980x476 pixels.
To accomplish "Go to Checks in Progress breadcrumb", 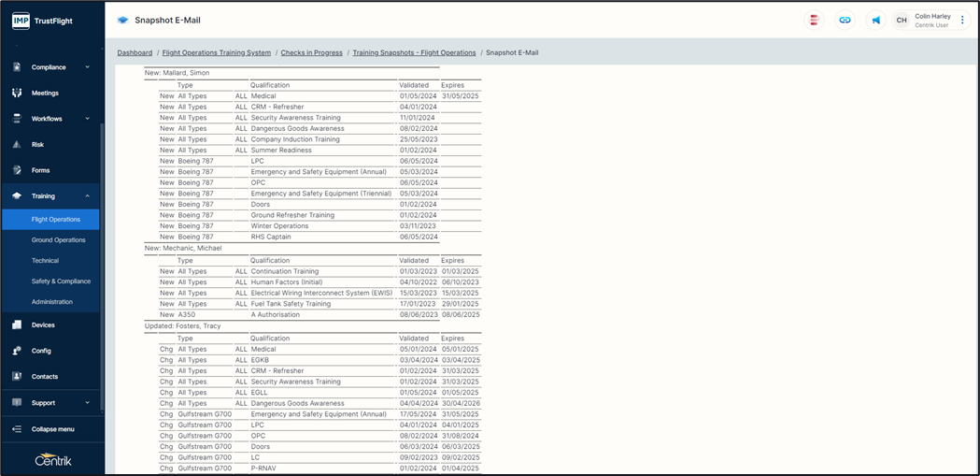I will [311, 53].
